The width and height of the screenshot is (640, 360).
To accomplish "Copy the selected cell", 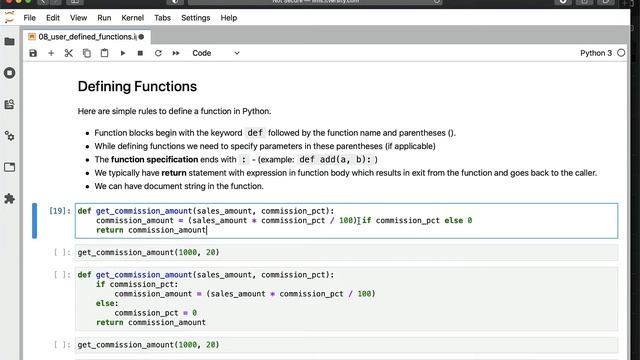I will 87,53.
